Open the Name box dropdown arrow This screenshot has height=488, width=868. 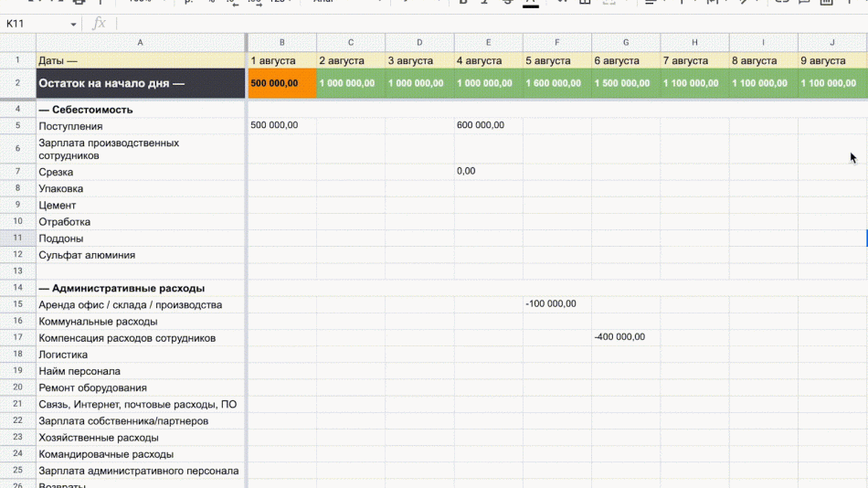[x=73, y=24]
